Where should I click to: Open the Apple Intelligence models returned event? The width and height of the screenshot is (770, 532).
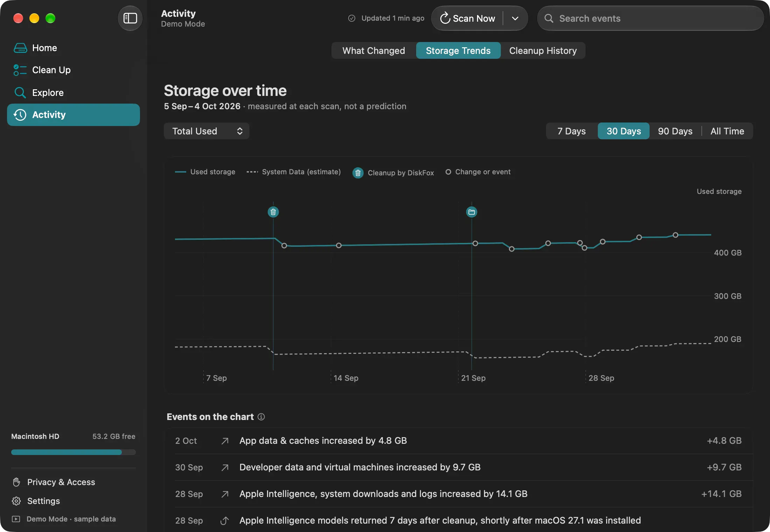point(458,520)
